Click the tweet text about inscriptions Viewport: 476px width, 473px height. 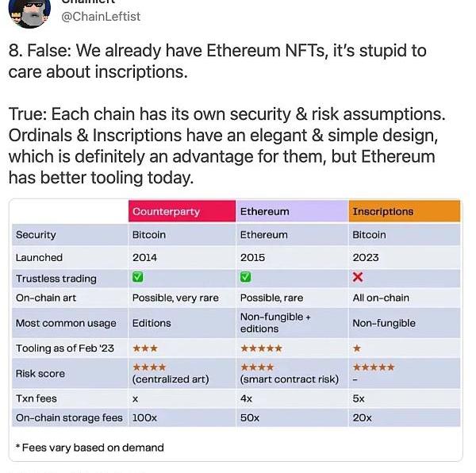pos(226,113)
